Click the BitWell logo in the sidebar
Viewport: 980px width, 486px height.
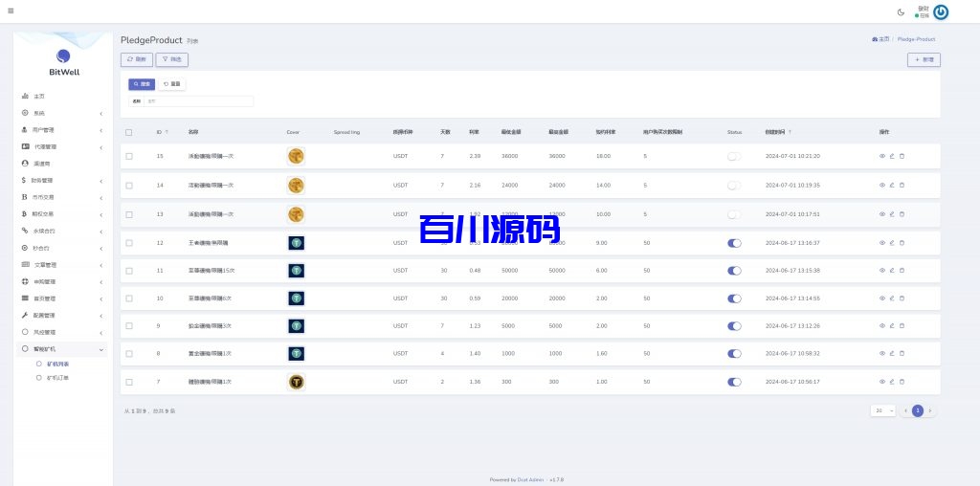(x=64, y=62)
